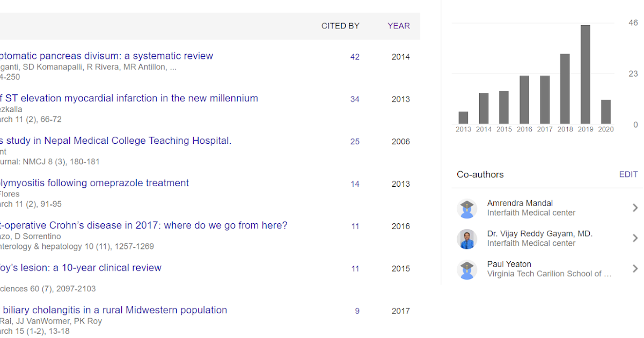Click Dr. Vijay Reddy Gayam's profile photo
Image resolution: width=644 pixels, height=338 pixels.
click(x=467, y=239)
